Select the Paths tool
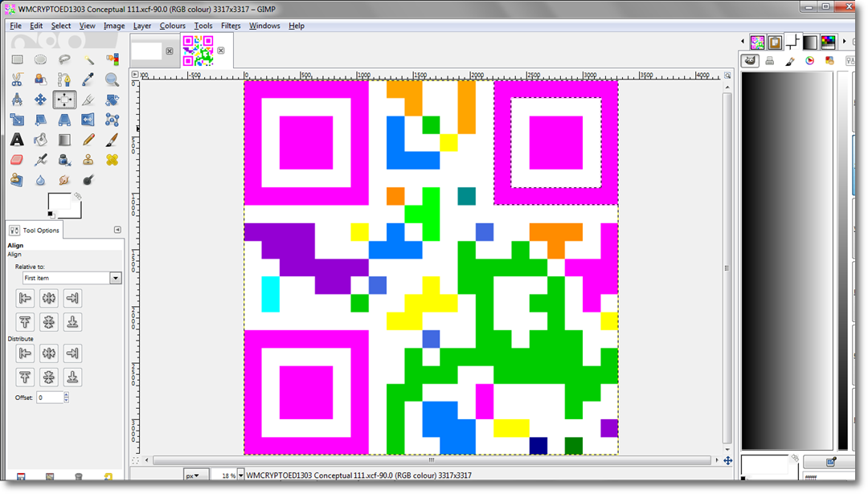 click(64, 80)
